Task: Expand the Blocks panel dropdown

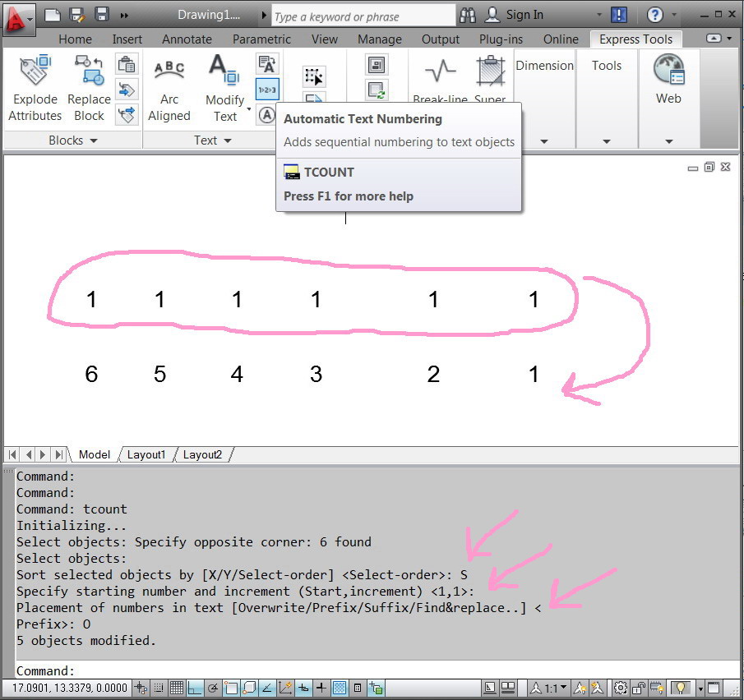Action: coord(72,140)
